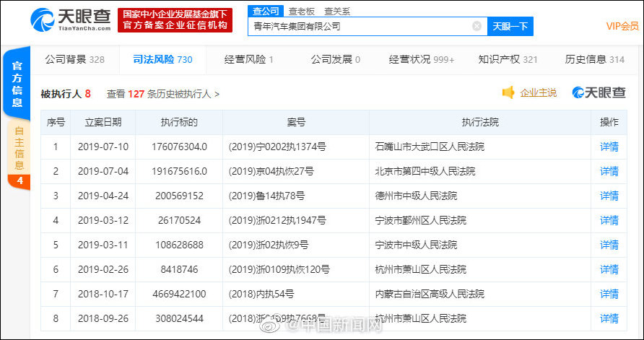This screenshot has width=644, height=340.
Task: Open 详情 for case 宁0202执1374号
Action: (609, 147)
